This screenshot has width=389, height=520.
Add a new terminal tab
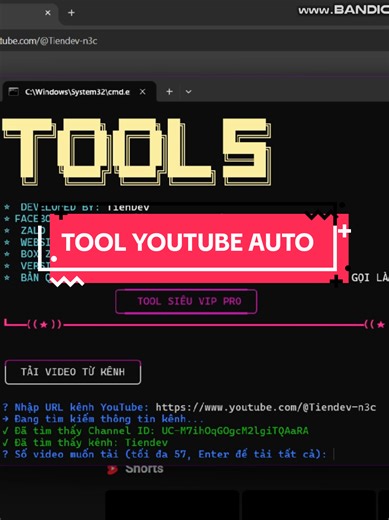point(169,92)
